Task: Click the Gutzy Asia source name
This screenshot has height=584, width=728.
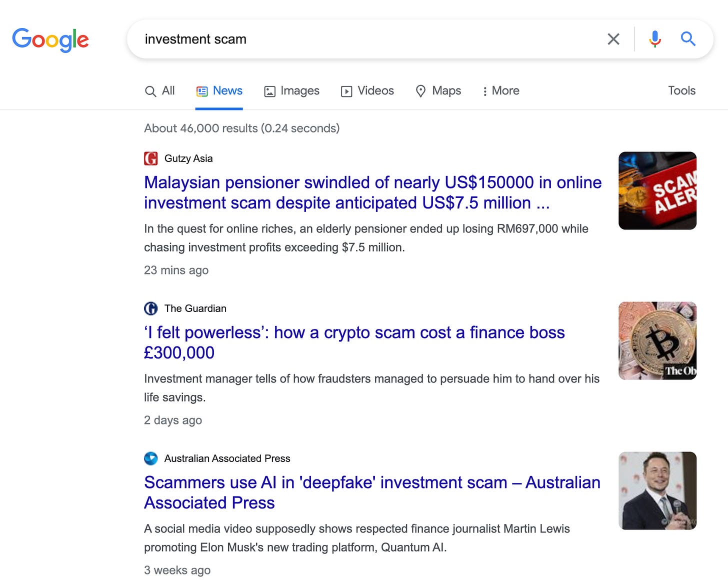Action: coord(188,158)
